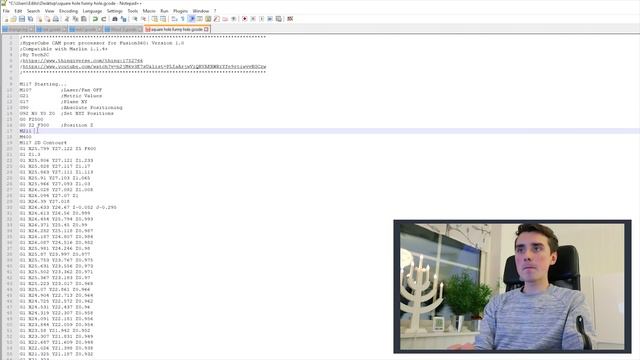Click the Close All toolbar icon

point(47,19)
